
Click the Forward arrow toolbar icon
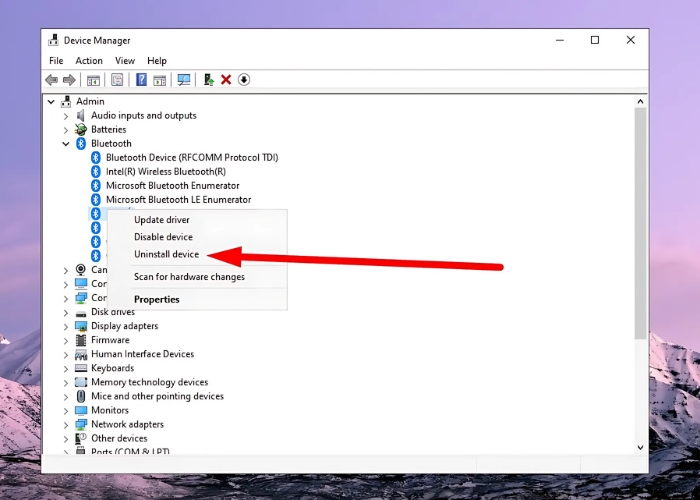[x=69, y=80]
